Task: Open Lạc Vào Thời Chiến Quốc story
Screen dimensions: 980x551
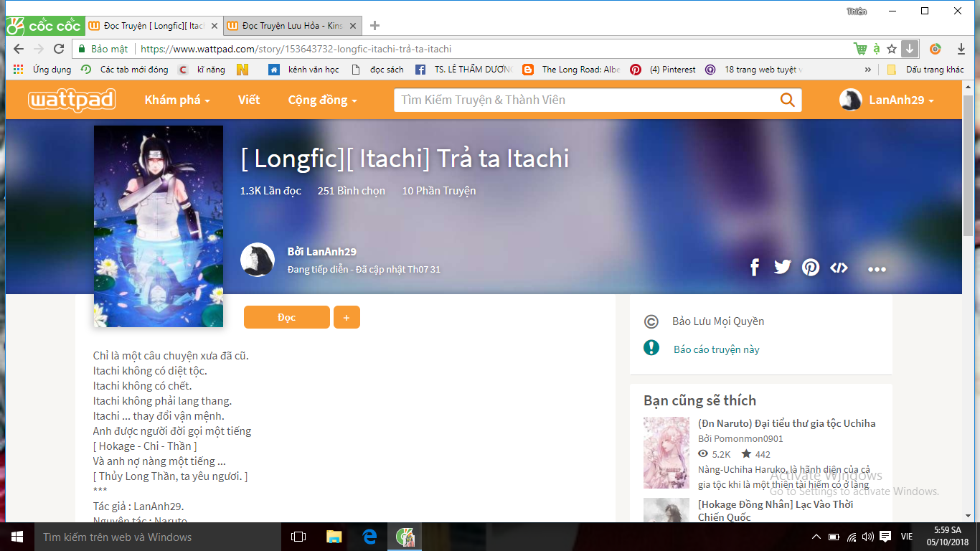Action: click(776, 511)
